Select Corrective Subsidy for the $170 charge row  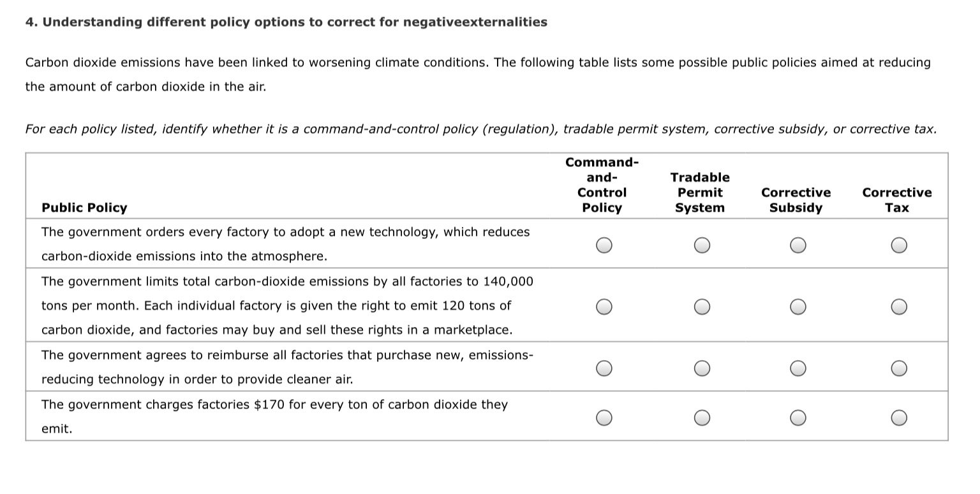[798, 418]
